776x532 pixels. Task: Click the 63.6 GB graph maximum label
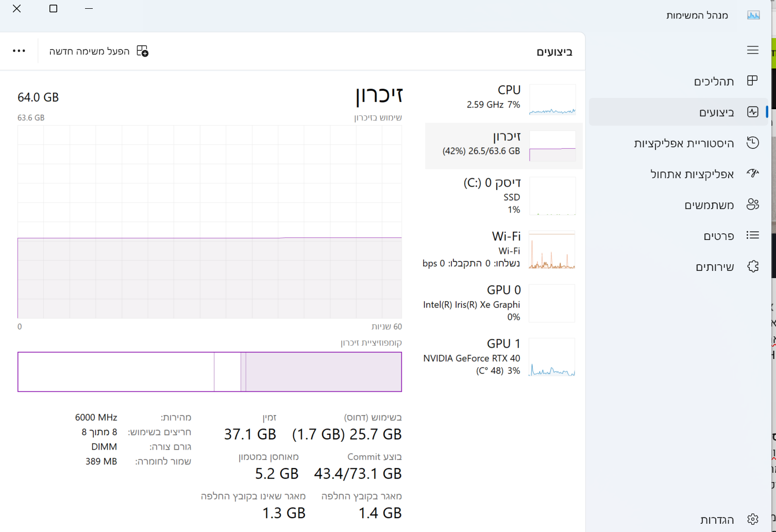(31, 117)
